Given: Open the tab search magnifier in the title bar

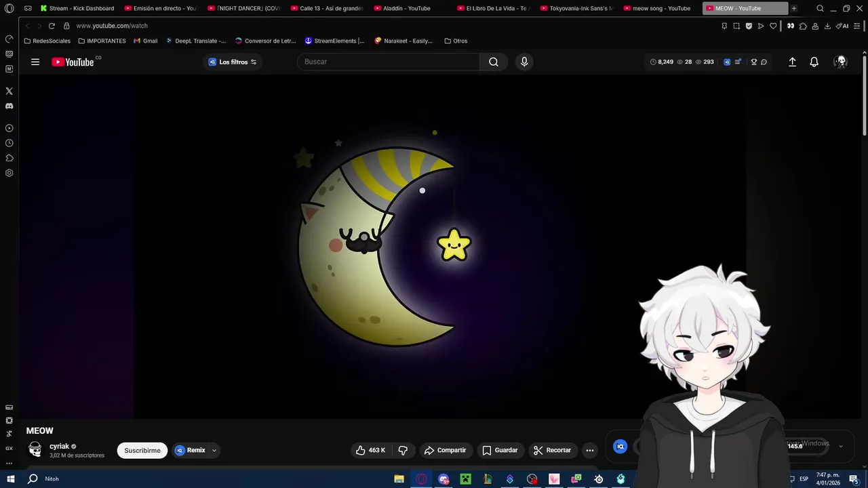Looking at the screenshot, I should [820, 8].
